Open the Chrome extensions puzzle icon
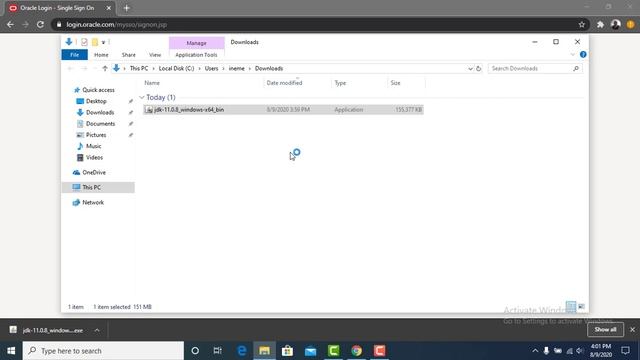 pyautogui.click(x=600, y=24)
